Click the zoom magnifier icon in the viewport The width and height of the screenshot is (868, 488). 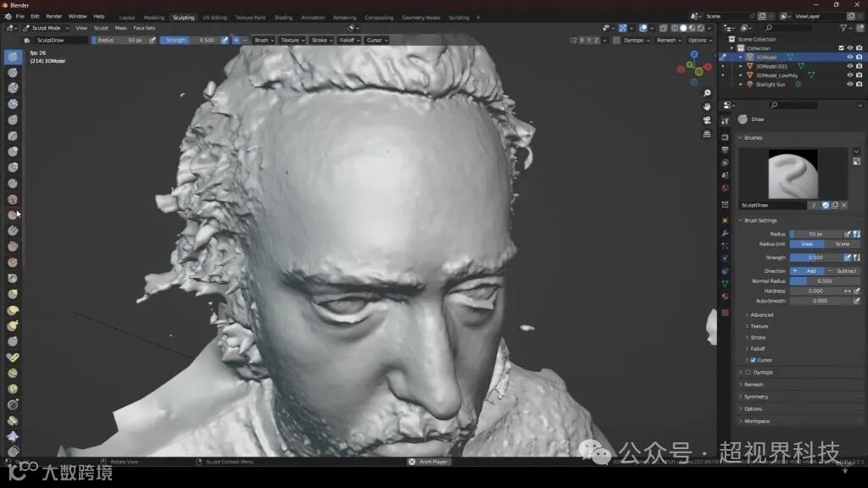[707, 93]
